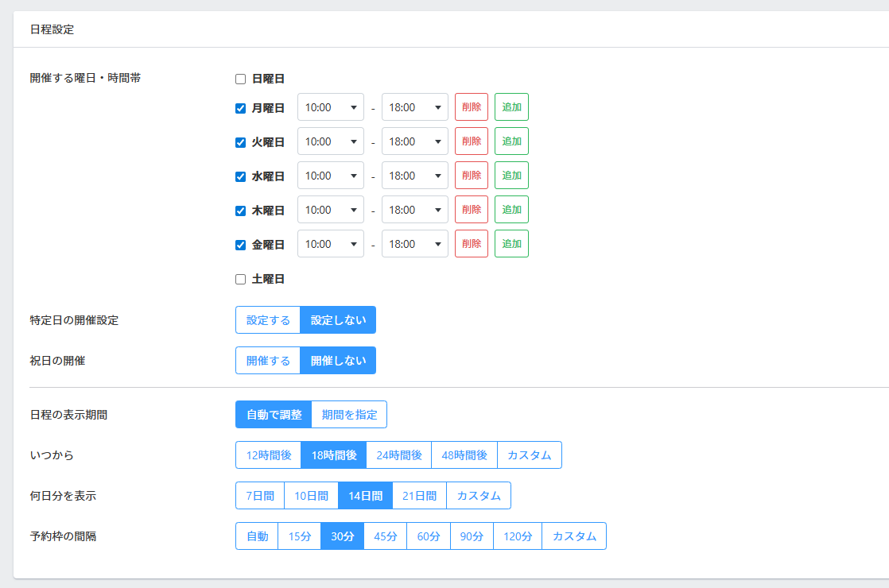Select 開催する for 祝日の開催

pos(268,361)
